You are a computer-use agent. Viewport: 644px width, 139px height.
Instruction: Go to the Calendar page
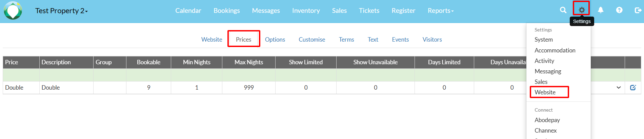188,11
